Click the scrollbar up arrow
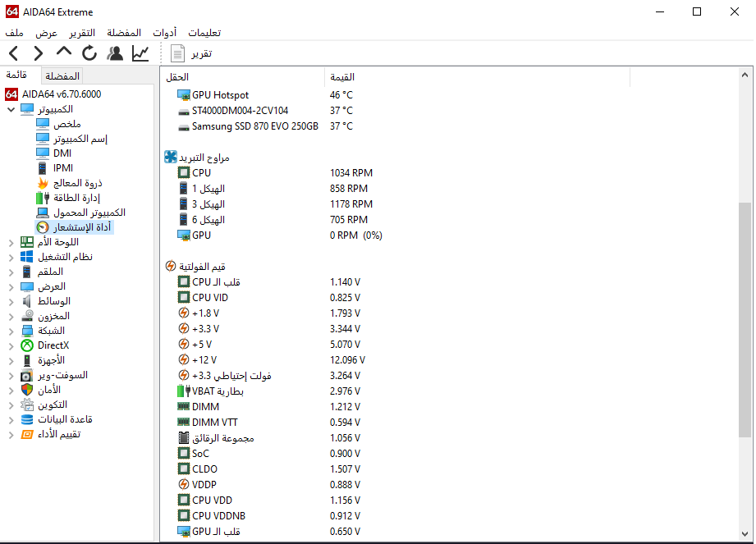Image resolution: width=756 pixels, height=544 pixels. pyautogui.click(x=745, y=75)
